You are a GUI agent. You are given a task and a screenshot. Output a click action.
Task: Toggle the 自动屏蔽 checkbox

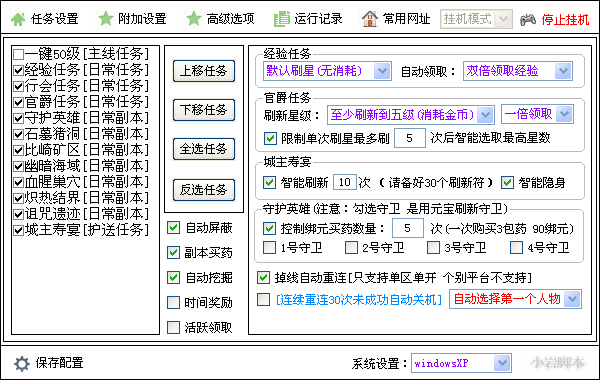[173, 228]
